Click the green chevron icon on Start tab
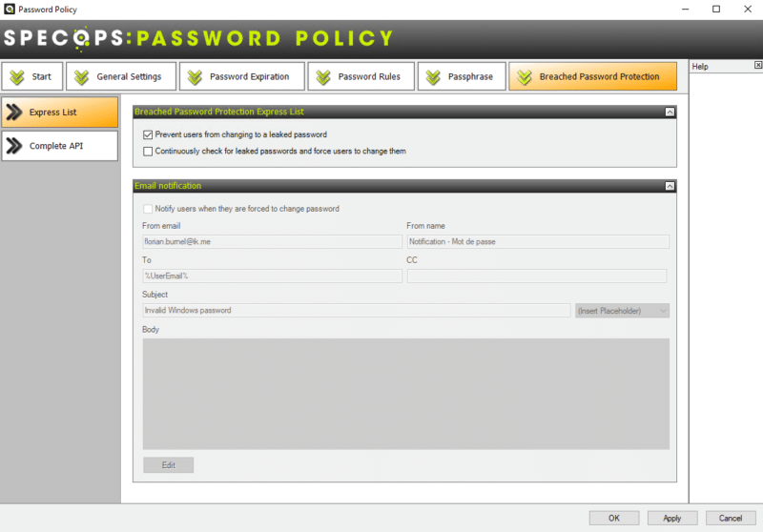Image resolution: width=763 pixels, height=532 pixels. click(17, 77)
